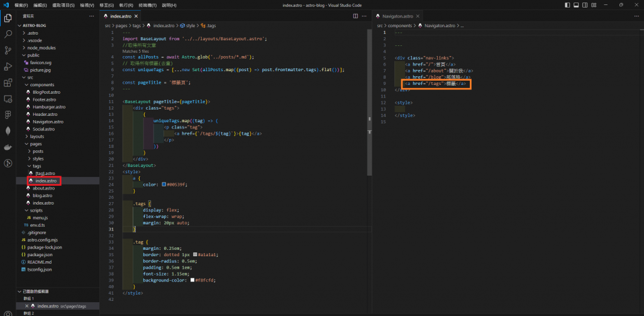644x316 pixels.
Task: Open the 檔案(F) File menu
Action: 21,5
